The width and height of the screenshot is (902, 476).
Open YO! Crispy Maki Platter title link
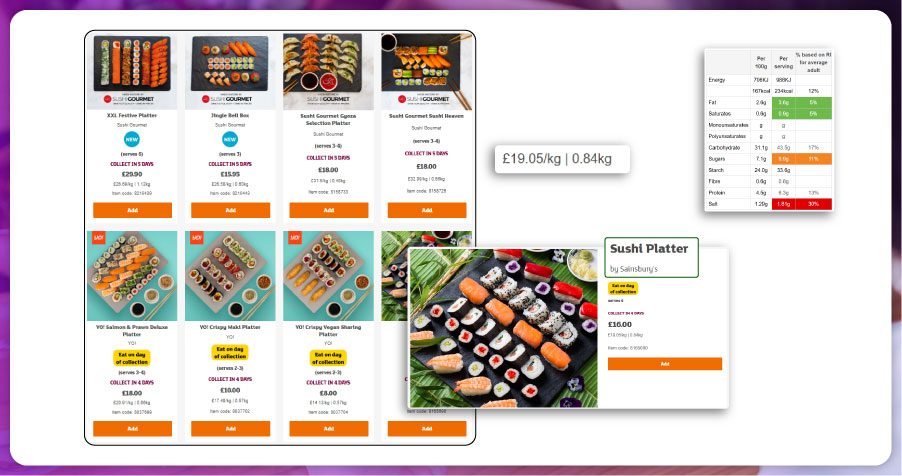pyautogui.click(x=230, y=327)
